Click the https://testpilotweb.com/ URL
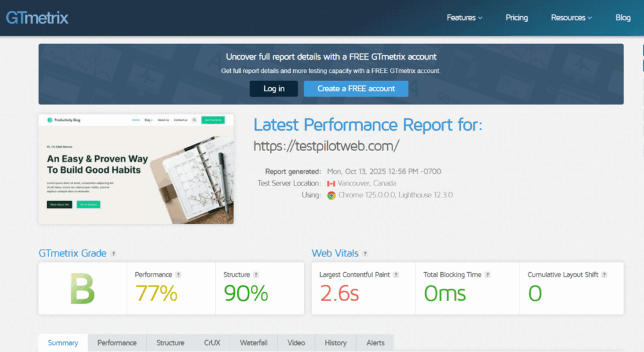The height and width of the screenshot is (352, 644). tap(326, 146)
